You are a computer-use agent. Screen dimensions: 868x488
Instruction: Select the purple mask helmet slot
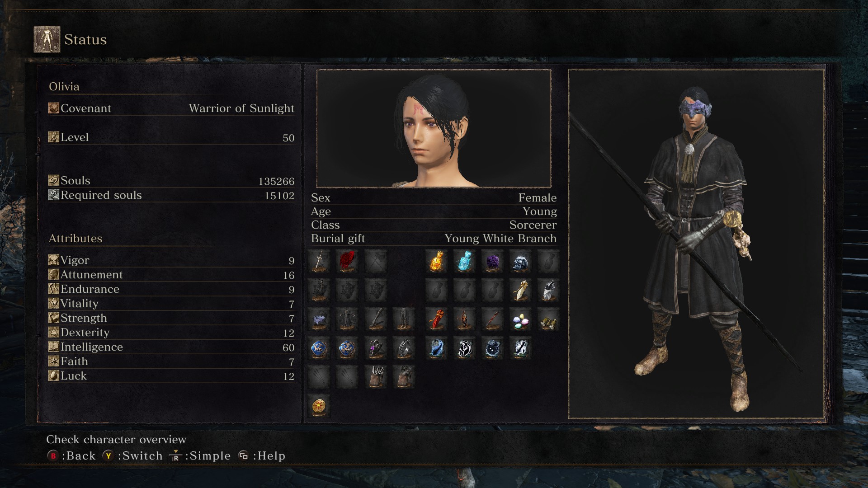(319, 319)
